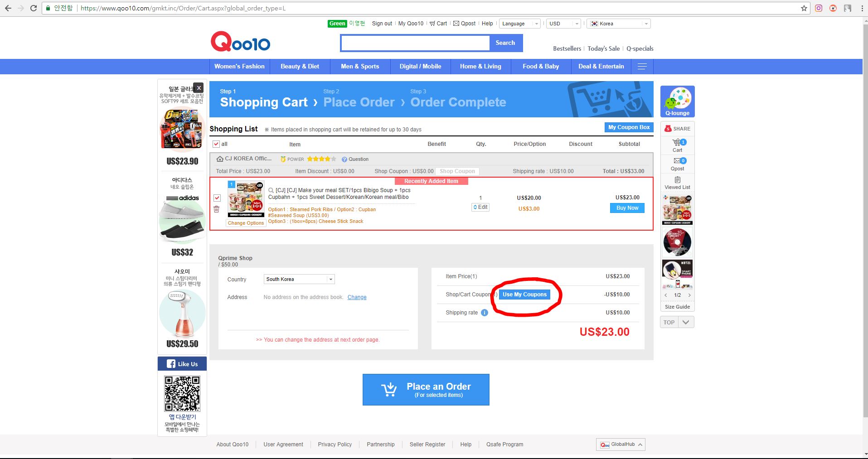868x459 pixels.
Task: Open My Coupon Box
Action: coord(629,127)
